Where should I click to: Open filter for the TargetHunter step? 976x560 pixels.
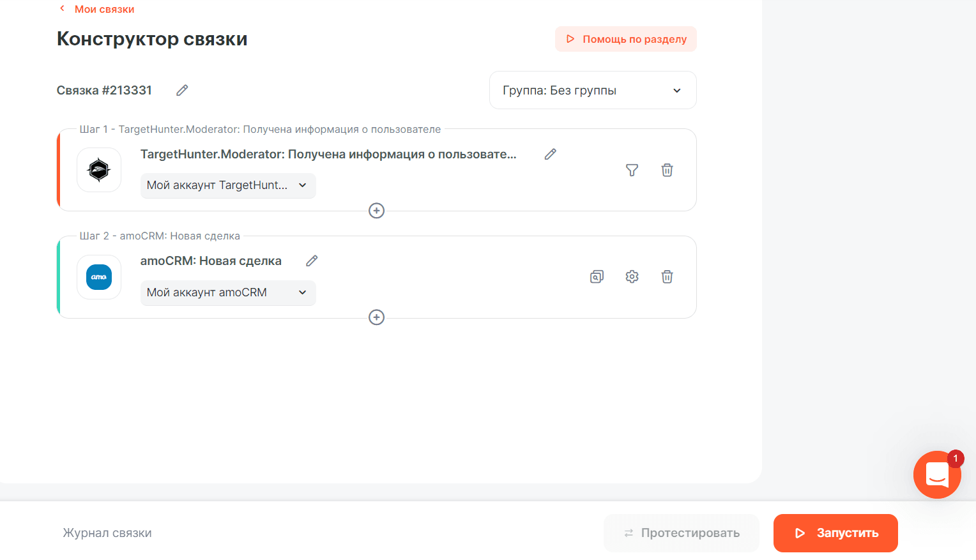coord(632,170)
